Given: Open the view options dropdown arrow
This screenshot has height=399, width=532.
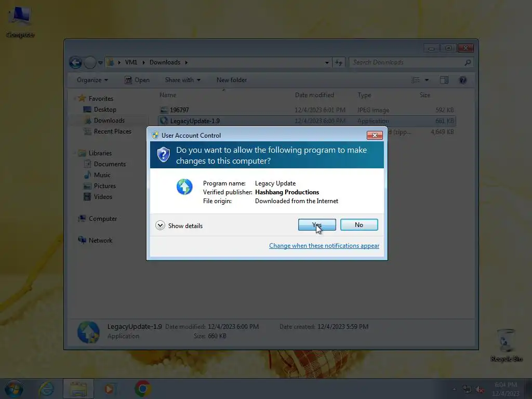Looking at the screenshot, I should [x=427, y=80].
